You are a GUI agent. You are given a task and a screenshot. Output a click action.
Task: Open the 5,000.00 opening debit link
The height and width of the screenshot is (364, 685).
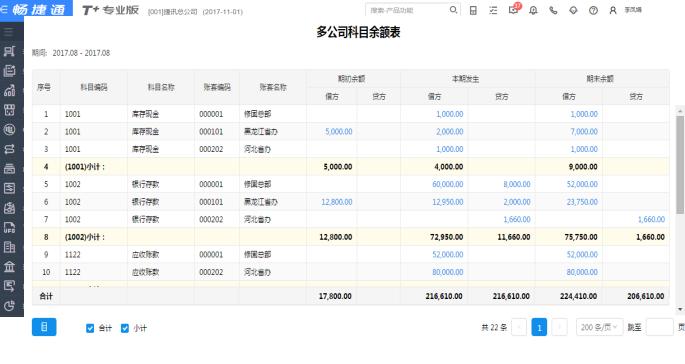[x=339, y=132]
